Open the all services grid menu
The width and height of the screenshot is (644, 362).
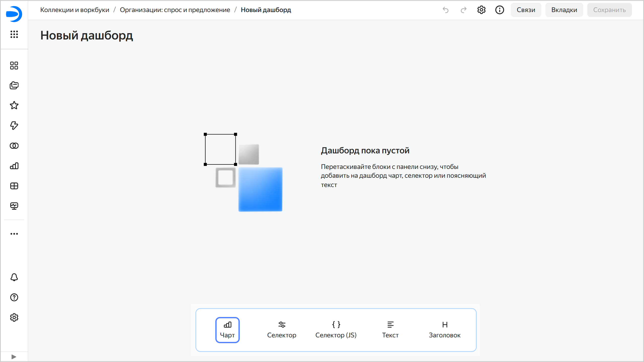point(14,34)
